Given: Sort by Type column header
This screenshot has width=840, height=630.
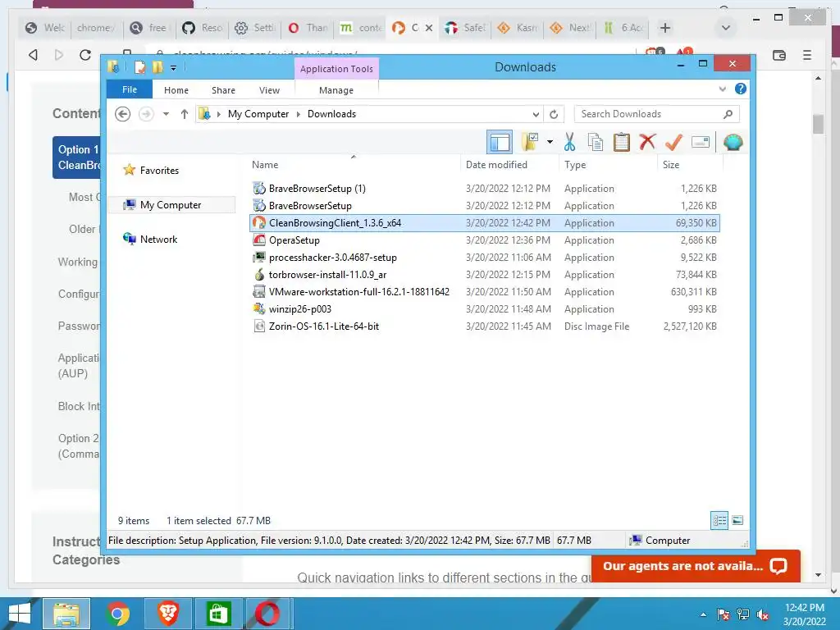Looking at the screenshot, I should [608, 164].
